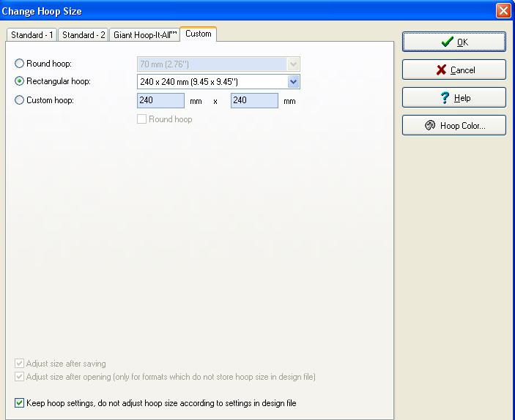Cancel the Change Hoop Size dialog
515x420 pixels.
point(454,70)
